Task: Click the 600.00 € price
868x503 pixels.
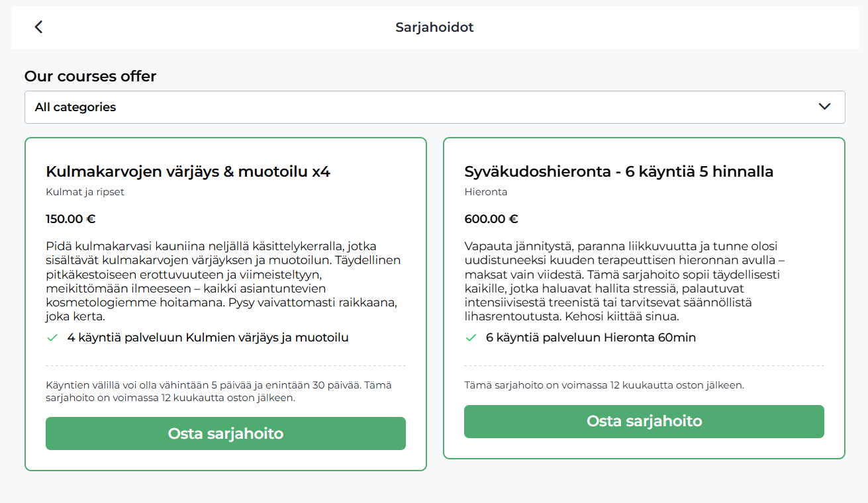Action: 491,219
